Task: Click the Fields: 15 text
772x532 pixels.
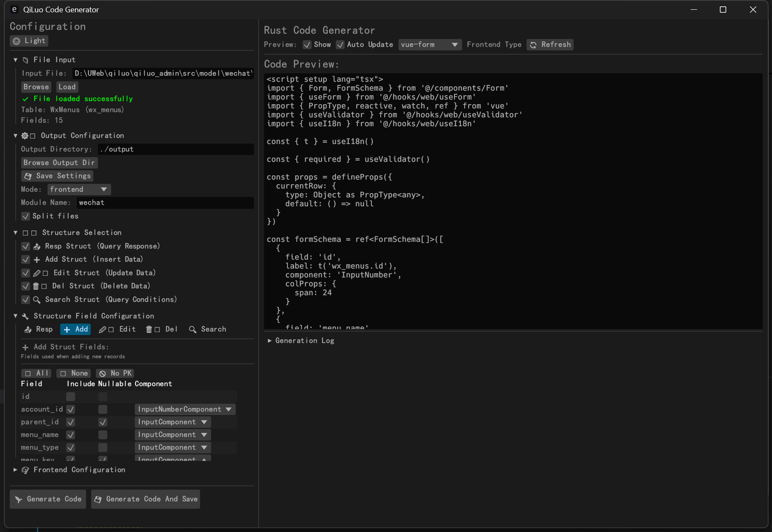Action: click(x=42, y=121)
